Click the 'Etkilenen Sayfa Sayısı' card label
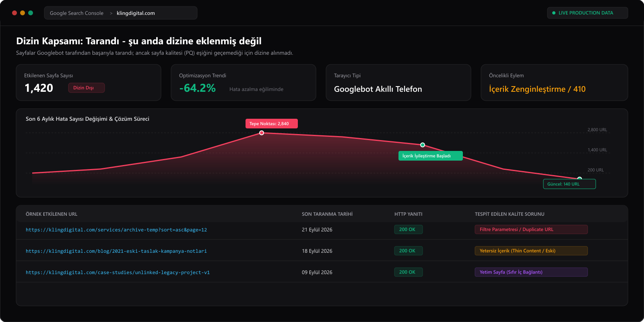This screenshot has height=322, width=644. (48, 76)
